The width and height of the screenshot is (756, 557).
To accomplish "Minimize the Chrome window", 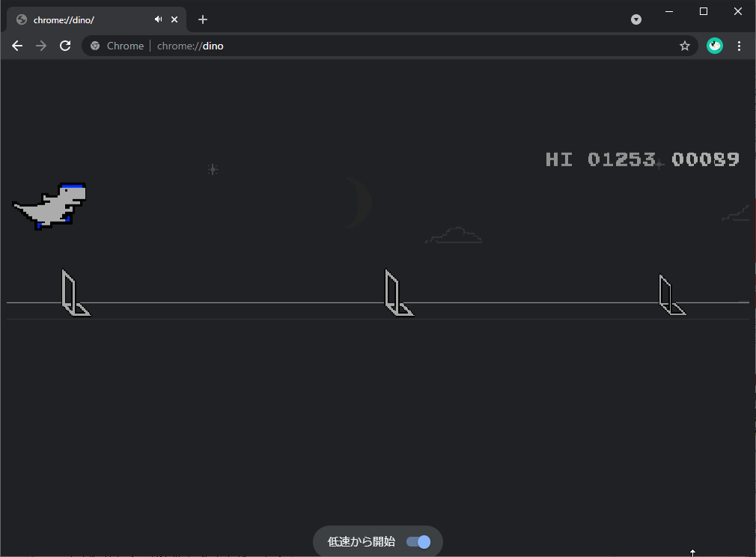I will coord(669,11).
